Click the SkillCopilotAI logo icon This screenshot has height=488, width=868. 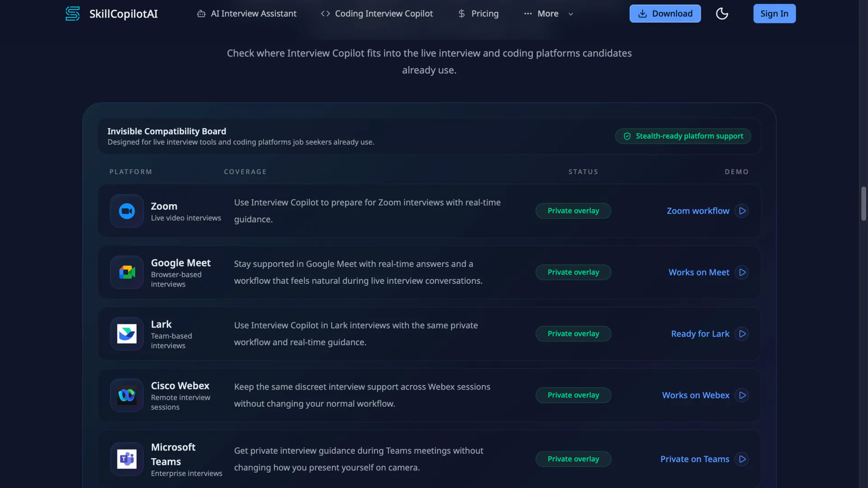72,14
